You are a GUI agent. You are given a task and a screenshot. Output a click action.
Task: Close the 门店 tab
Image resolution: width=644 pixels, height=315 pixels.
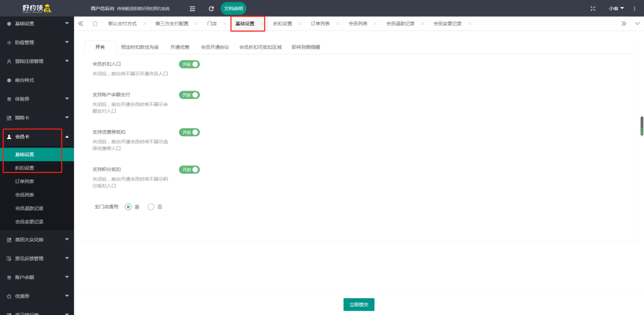click(x=225, y=24)
